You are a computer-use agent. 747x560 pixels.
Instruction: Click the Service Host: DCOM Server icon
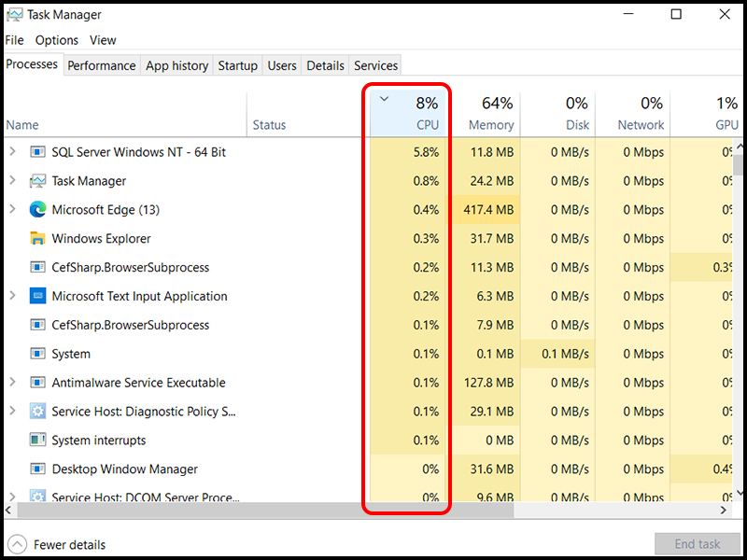(x=38, y=497)
